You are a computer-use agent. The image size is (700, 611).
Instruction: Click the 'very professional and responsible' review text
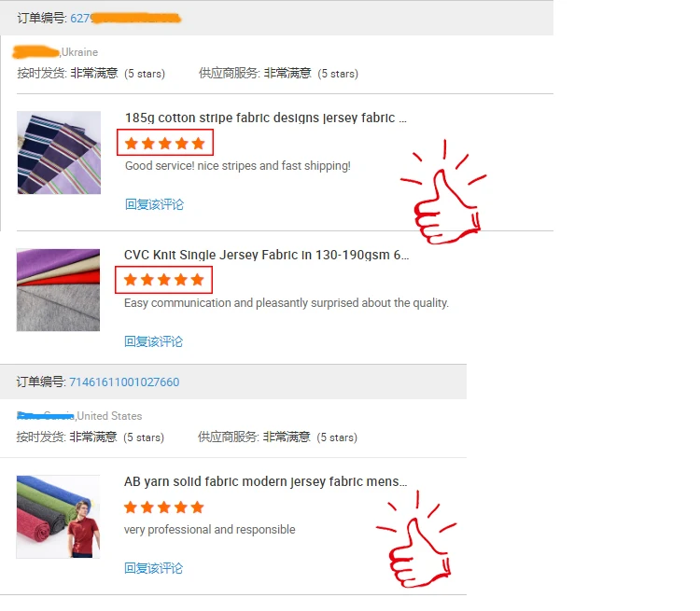coord(209,529)
